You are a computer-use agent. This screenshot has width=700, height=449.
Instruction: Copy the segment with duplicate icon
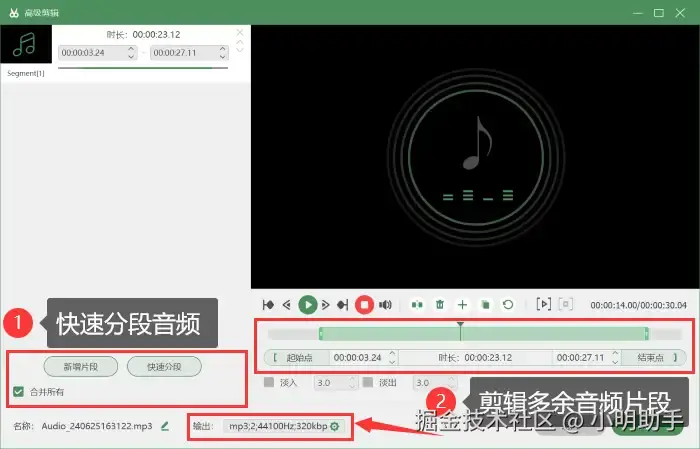[x=485, y=305]
